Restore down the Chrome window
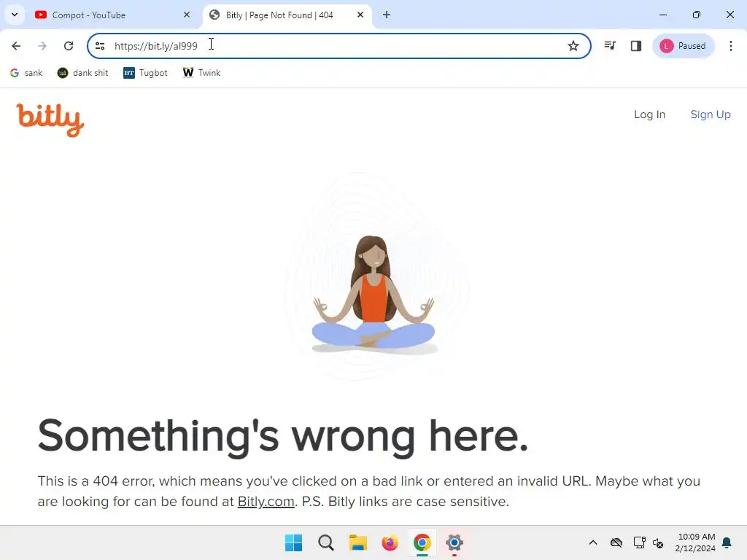747x560 pixels. click(697, 15)
